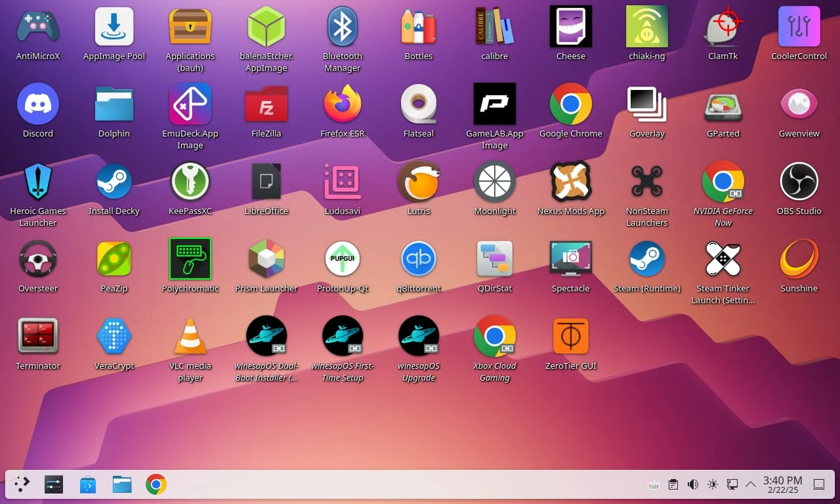Launch Discord

[x=37, y=104]
